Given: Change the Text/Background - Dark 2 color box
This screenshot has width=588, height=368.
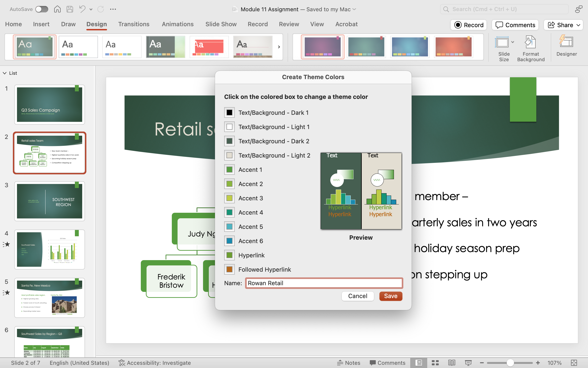Looking at the screenshot, I should point(229,141).
